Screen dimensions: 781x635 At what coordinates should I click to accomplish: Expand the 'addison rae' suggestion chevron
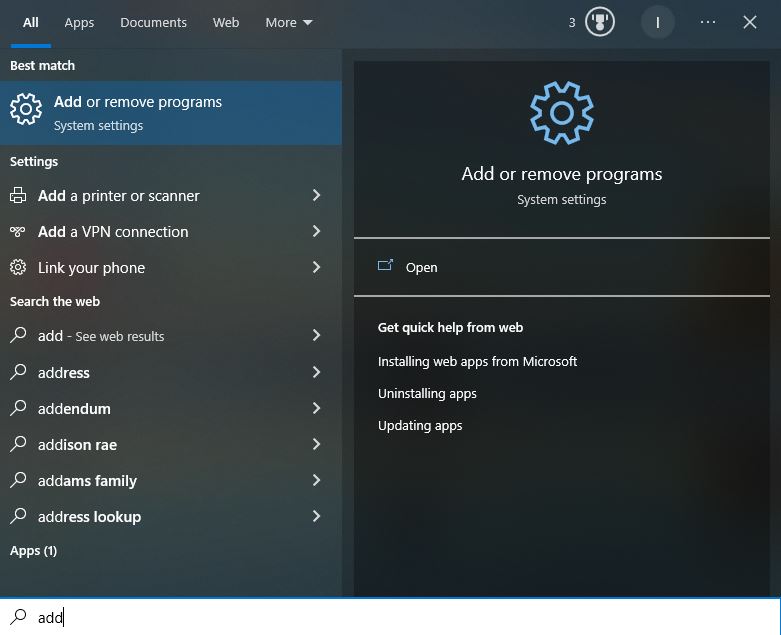tap(316, 444)
